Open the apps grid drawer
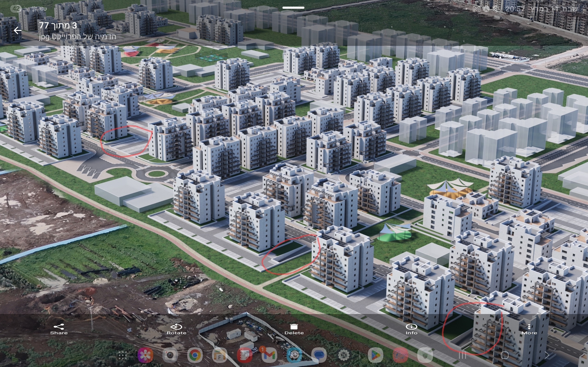 122,355
